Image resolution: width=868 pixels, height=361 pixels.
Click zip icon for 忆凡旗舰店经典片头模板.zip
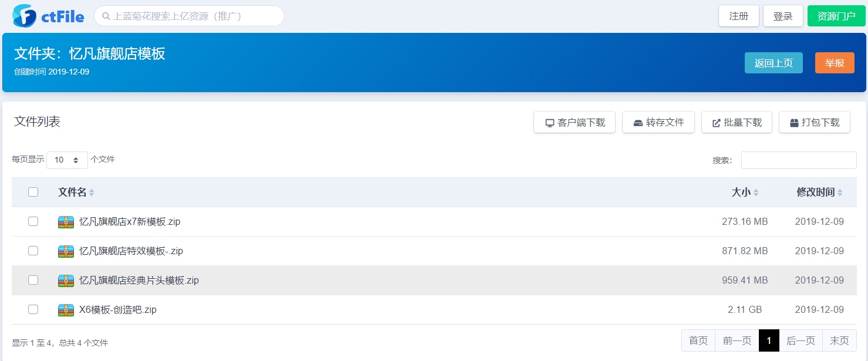click(x=66, y=281)
